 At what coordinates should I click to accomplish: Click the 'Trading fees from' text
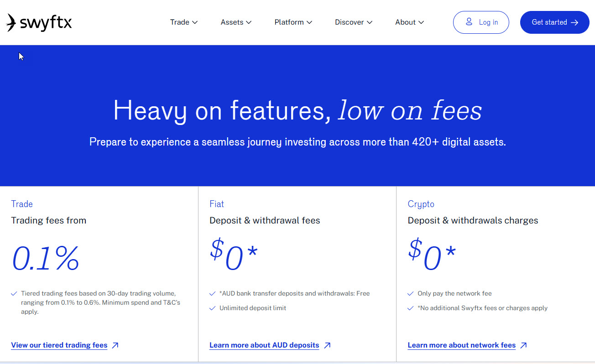tap(49, 221)
